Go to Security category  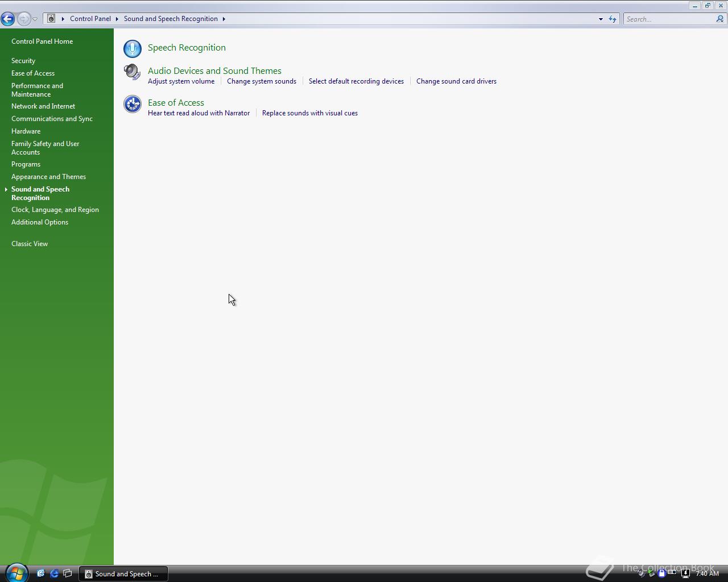click(x=23, y=61)
